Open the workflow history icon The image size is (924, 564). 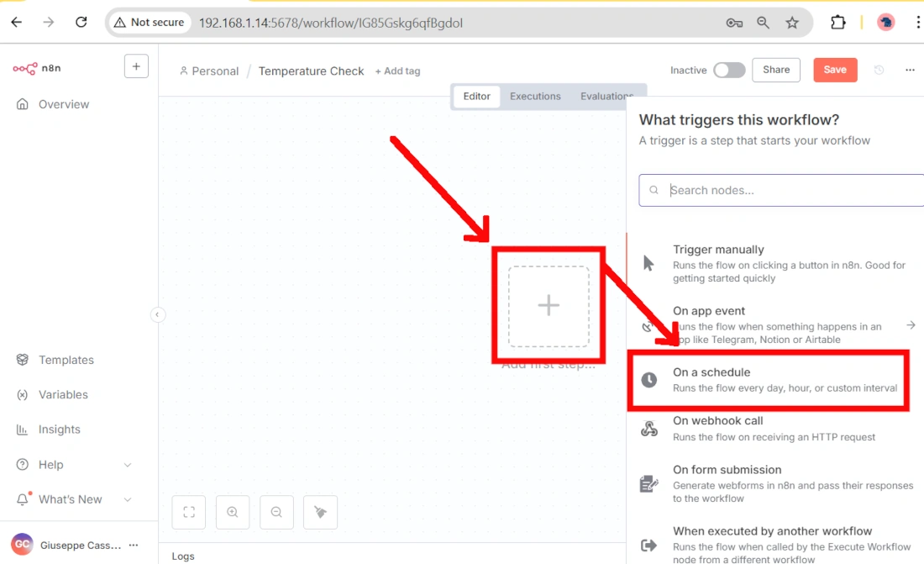(x=879, y=71)
